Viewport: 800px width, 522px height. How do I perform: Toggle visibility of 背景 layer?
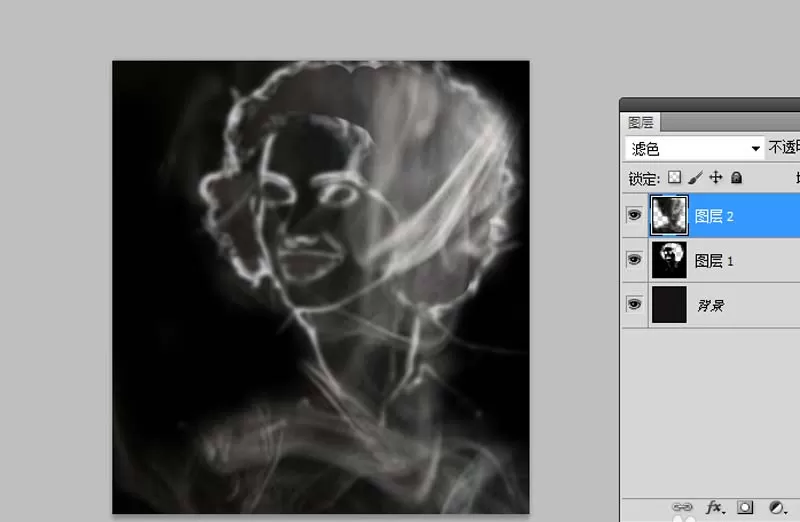click(x=634, y=305)
